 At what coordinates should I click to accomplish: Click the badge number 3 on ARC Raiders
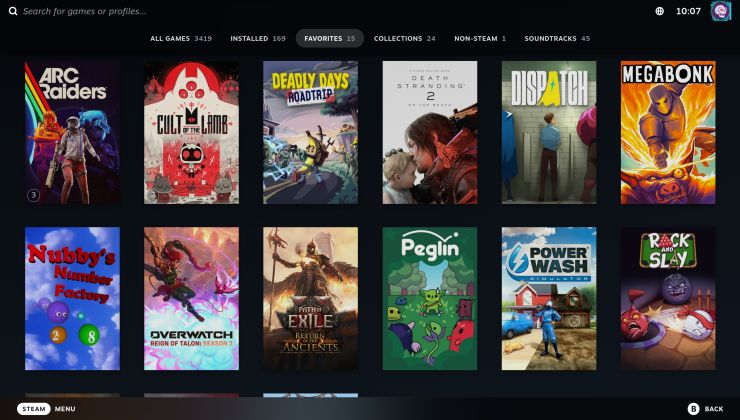pyautogui.click(x=34, y=195)
